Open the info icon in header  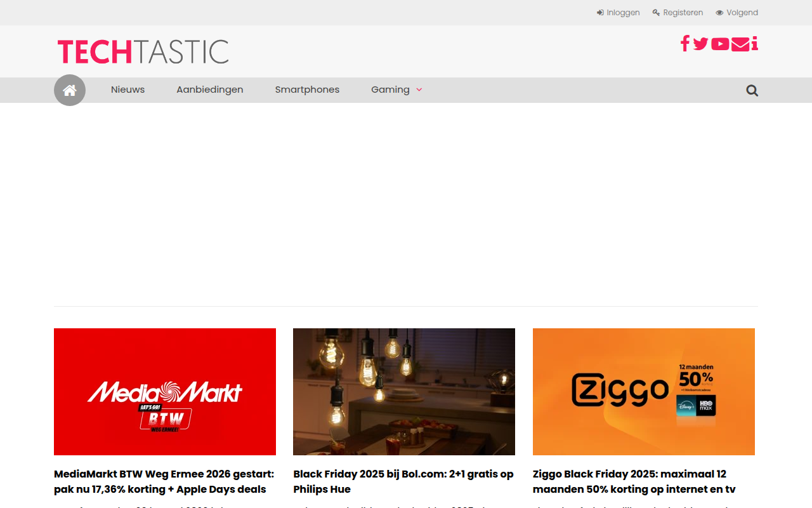(754, 44)
